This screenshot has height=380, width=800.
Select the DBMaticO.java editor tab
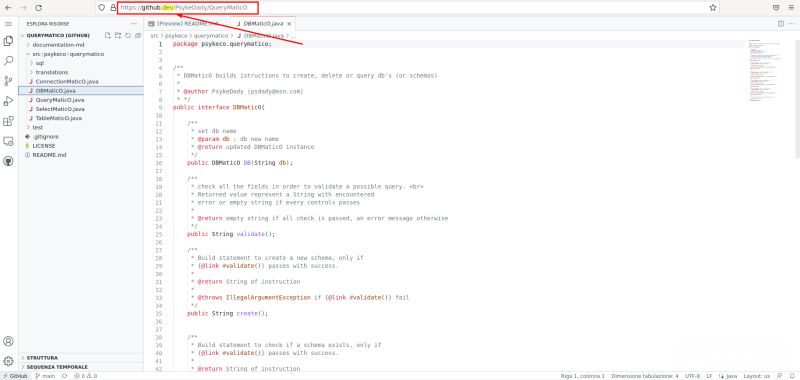tap(263, 24)
